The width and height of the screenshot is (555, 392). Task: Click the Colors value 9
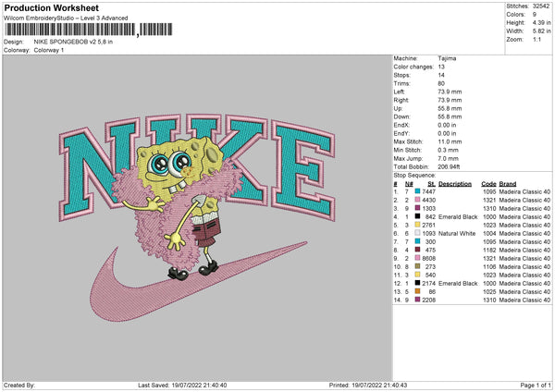tap(535, 15)
